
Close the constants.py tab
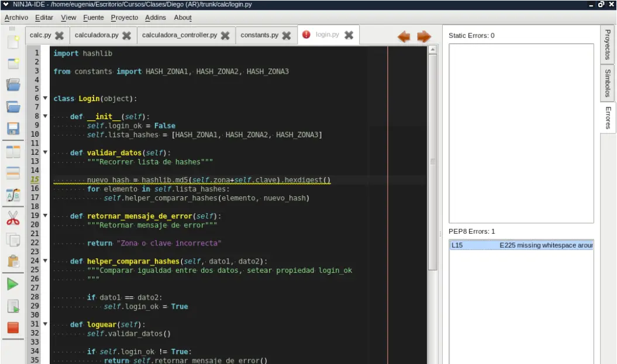click(x=287, y=36)
